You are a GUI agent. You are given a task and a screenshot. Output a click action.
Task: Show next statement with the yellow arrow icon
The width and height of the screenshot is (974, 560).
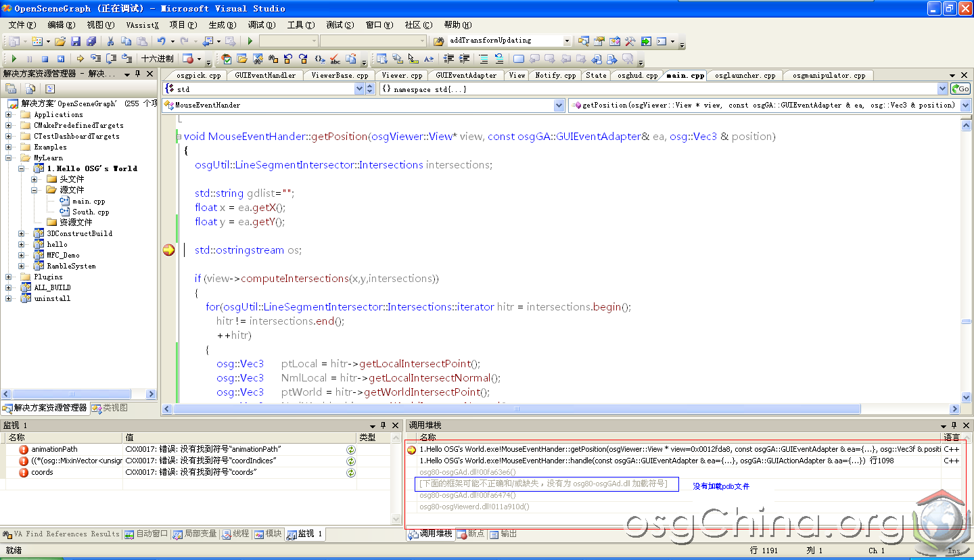(80, 59)
